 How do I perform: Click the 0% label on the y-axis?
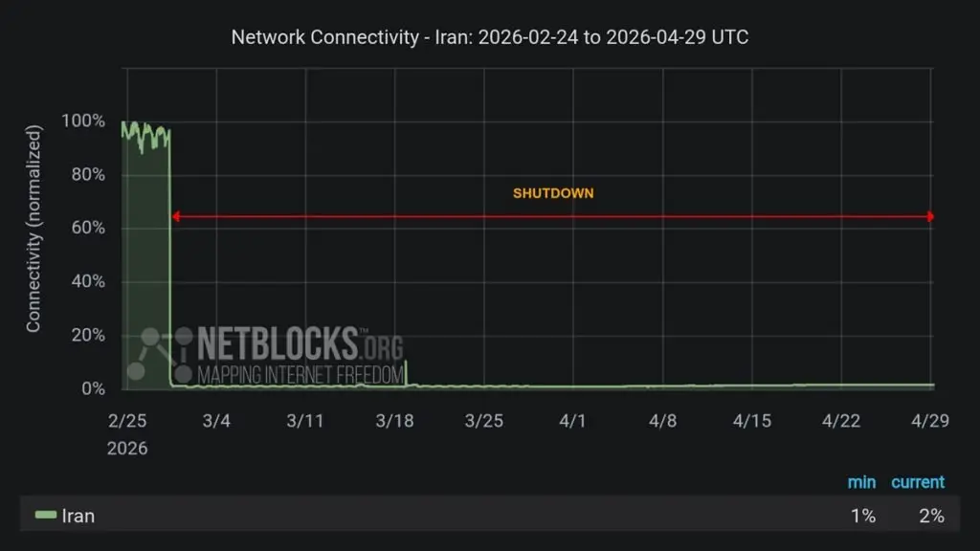(94, 388)
